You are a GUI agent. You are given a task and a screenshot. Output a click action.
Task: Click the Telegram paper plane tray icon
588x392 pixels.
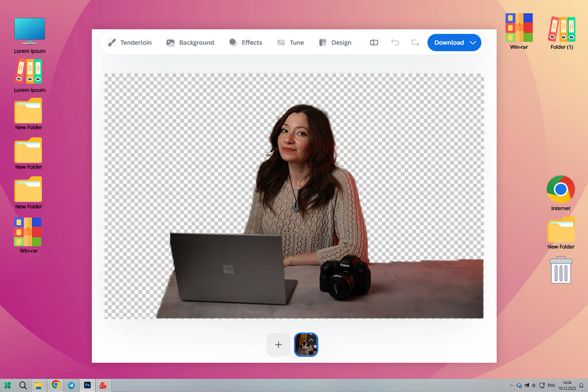[527, 386]
